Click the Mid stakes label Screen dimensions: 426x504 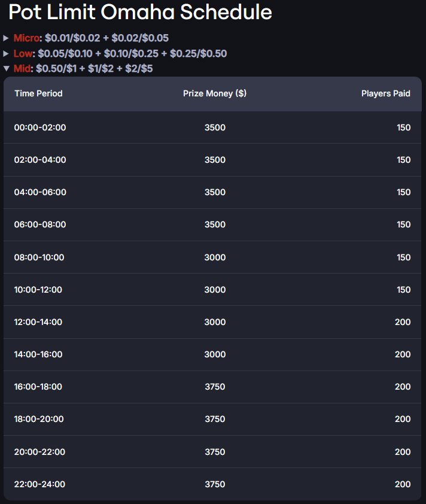pyautogui.click(x=22, y=68)
